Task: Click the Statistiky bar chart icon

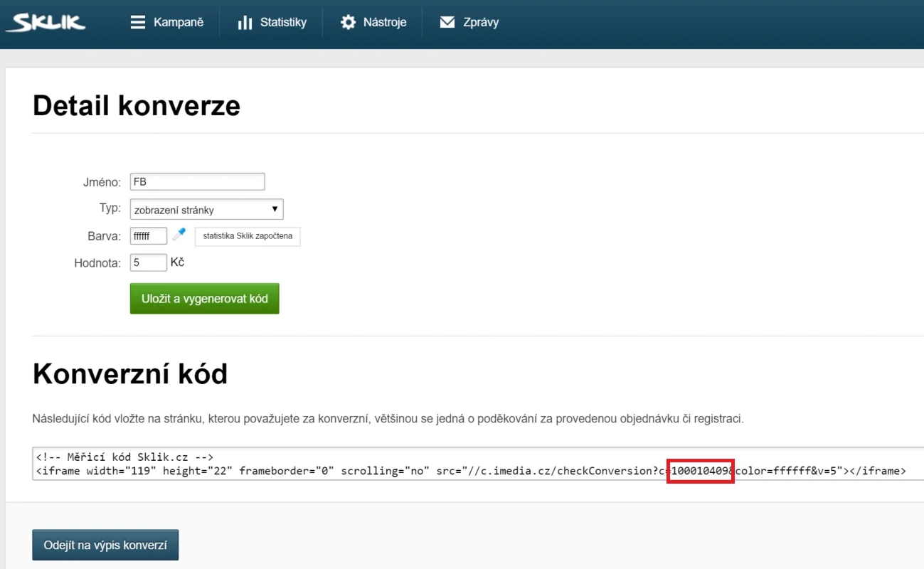Action: tap(245, 23)
